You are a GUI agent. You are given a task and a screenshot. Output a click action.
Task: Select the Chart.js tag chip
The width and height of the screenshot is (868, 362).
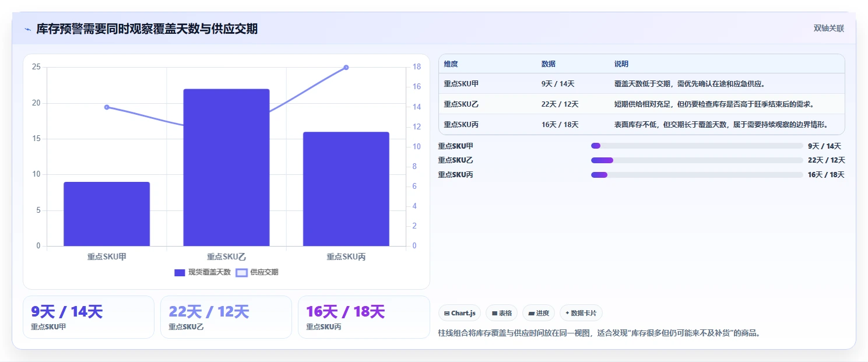[x=459, y=313]
